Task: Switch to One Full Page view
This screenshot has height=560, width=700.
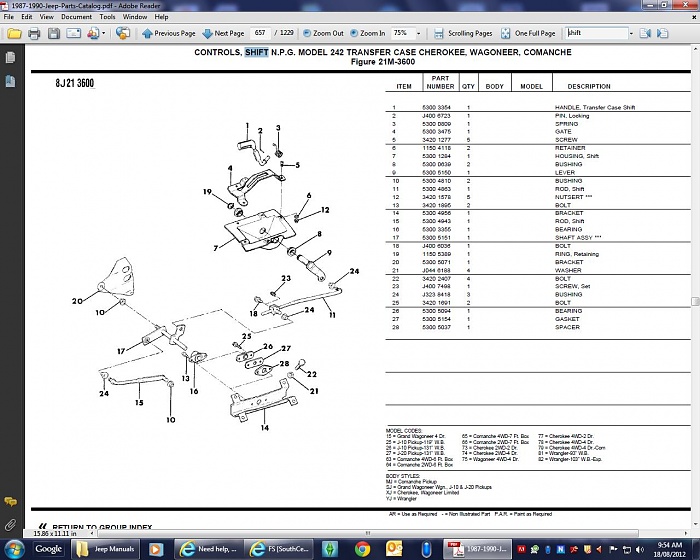Action: tap(528, 33)
